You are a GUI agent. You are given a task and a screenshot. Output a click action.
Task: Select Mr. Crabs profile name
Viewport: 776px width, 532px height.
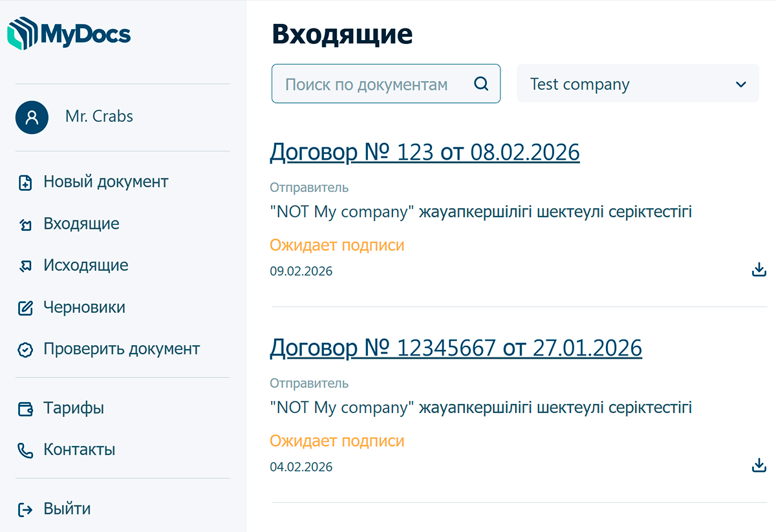[x=99, y=116]
